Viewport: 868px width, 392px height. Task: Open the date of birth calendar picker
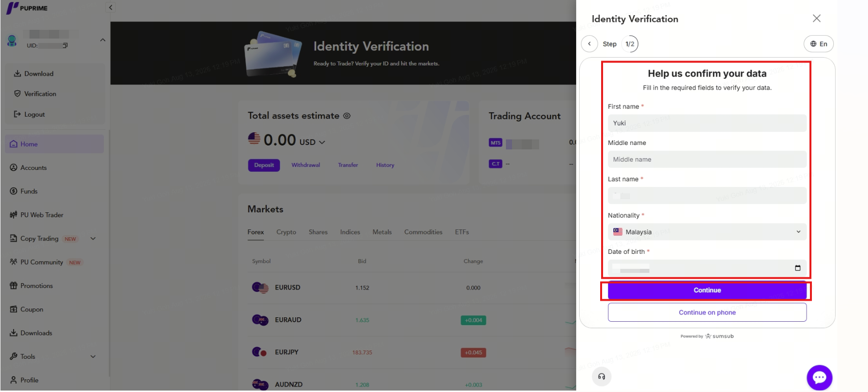tap(798, 268)
